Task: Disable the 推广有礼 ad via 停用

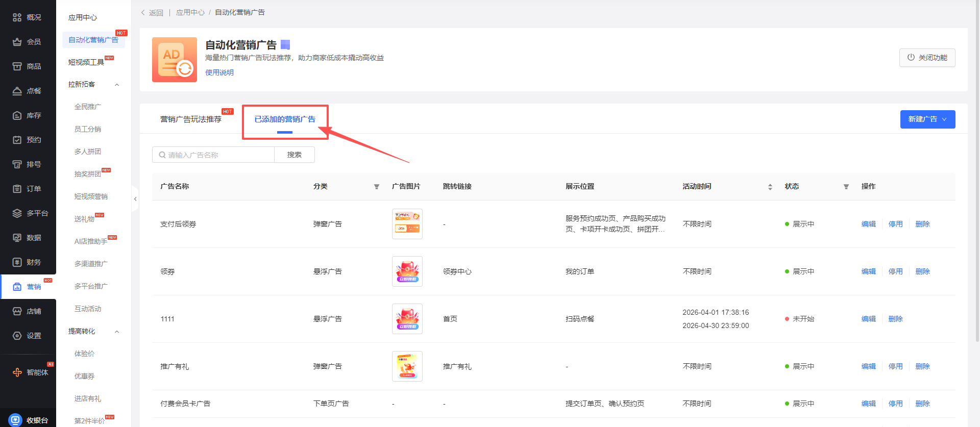Action: pos(895,366)
